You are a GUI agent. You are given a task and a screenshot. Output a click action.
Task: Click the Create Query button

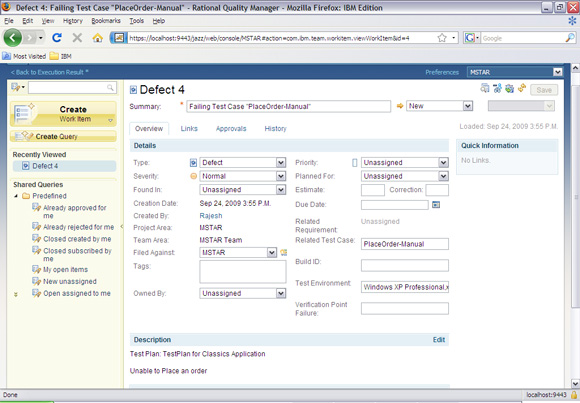pyautogui.click(x=63, y=136)
